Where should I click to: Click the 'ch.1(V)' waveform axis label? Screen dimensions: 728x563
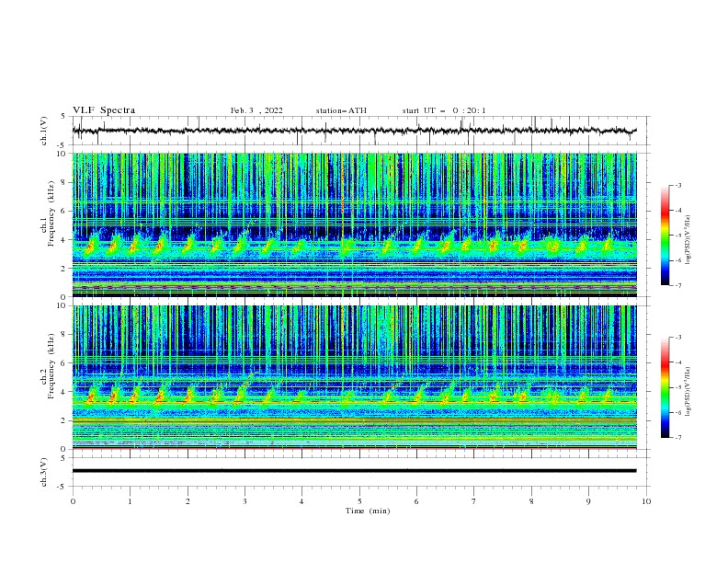(x=44, y=131)
